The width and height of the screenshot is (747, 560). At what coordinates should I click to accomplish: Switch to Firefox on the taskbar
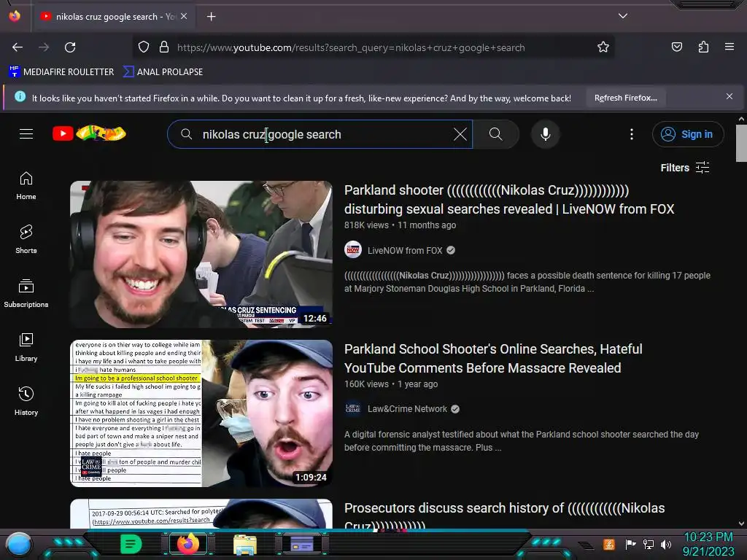pos(187,544)
